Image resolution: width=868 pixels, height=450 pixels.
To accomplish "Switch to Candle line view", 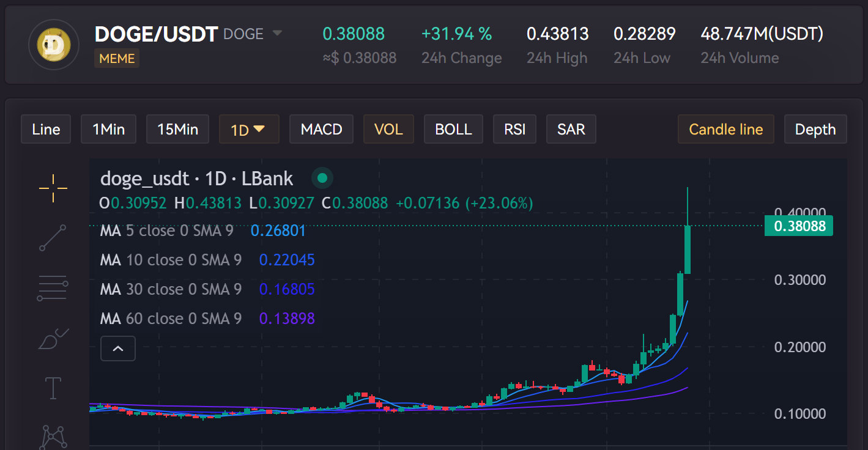I will (725, 130).
